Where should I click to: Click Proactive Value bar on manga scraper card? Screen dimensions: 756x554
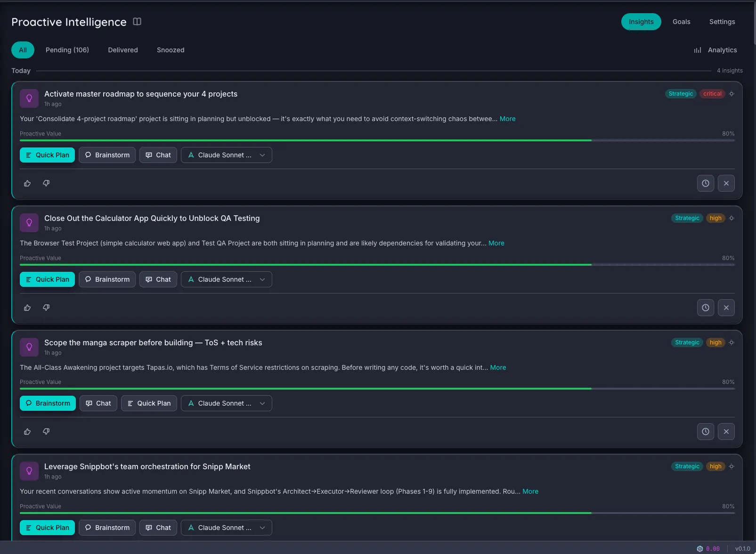click(x=377, y=389)
